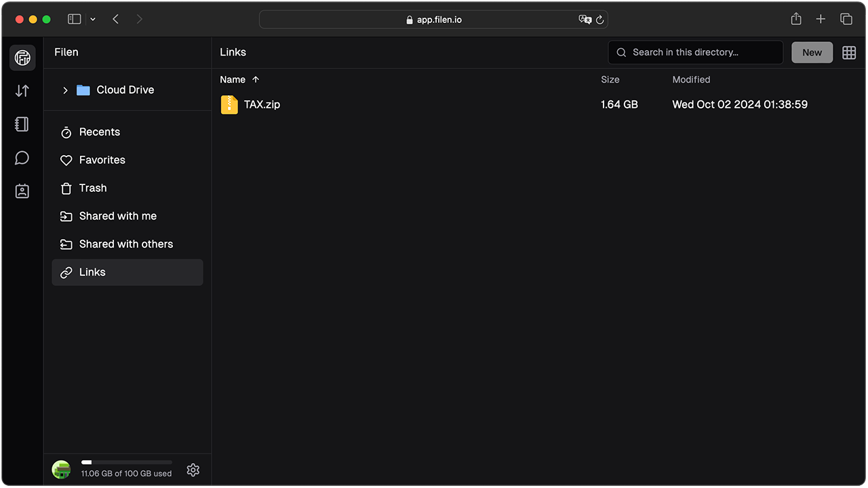The height and width of the screenshot is (488, 868).
Task: Open the Favorites section
Action: coord(102,160)
